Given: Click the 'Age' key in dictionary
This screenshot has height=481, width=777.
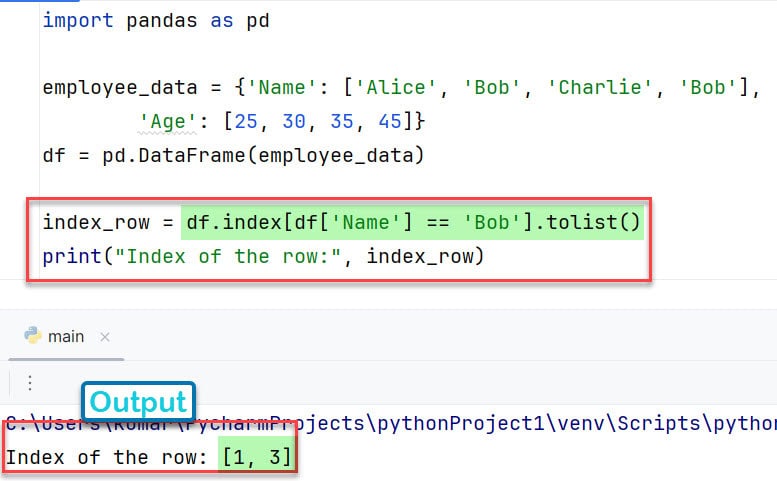Looking at the screenshot, I should pos(168,122).
